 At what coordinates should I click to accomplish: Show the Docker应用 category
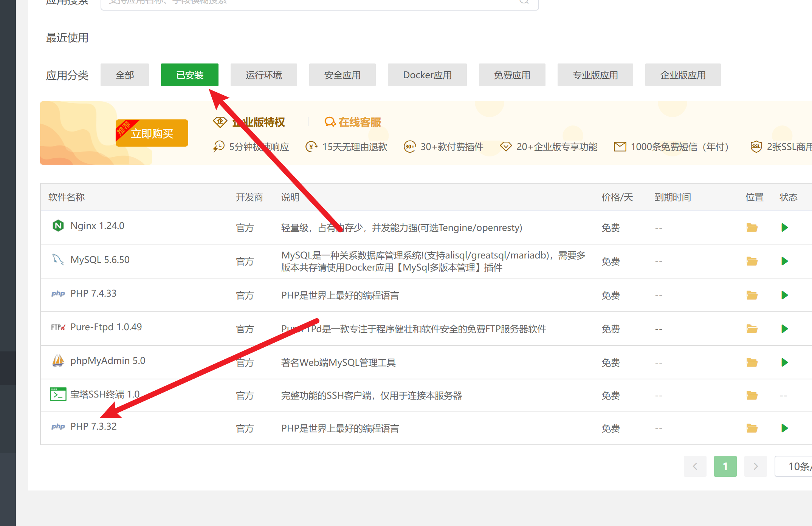(x=427, y=75)
